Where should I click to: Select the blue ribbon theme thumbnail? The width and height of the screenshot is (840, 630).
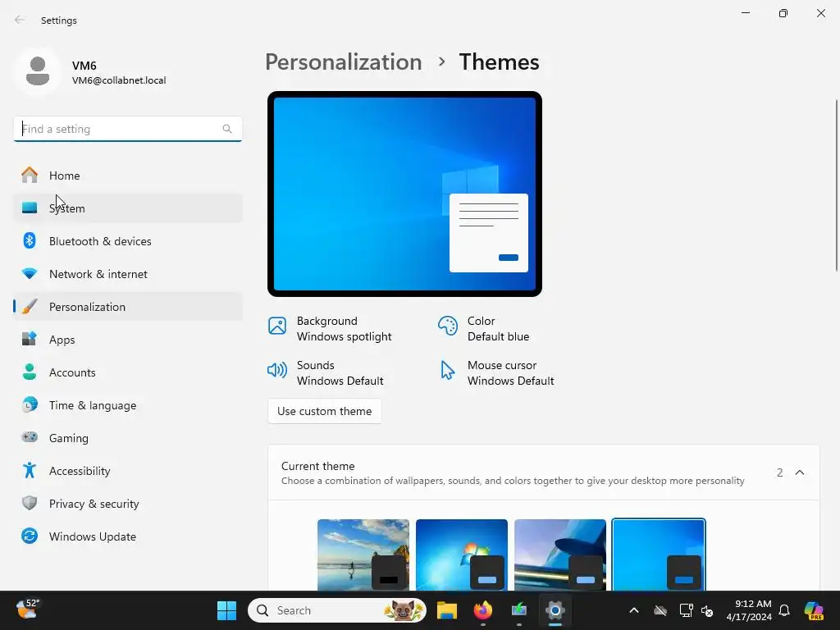[x=559, y=555]
